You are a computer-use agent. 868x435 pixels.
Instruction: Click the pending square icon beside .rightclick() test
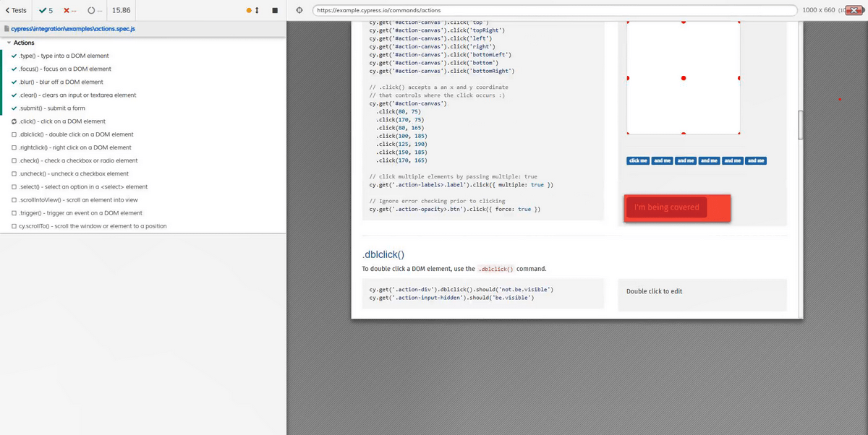[x=15, y=147]
